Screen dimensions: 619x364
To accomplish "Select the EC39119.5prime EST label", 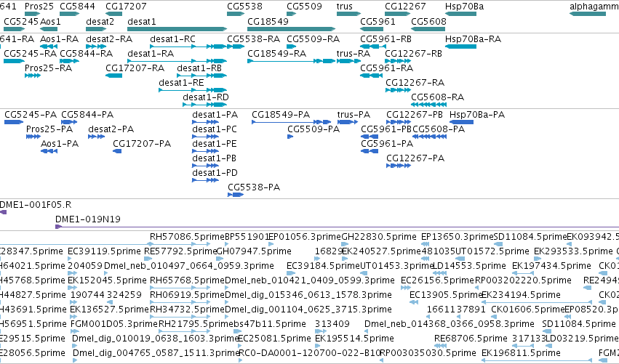I will (x=104, y=251).
